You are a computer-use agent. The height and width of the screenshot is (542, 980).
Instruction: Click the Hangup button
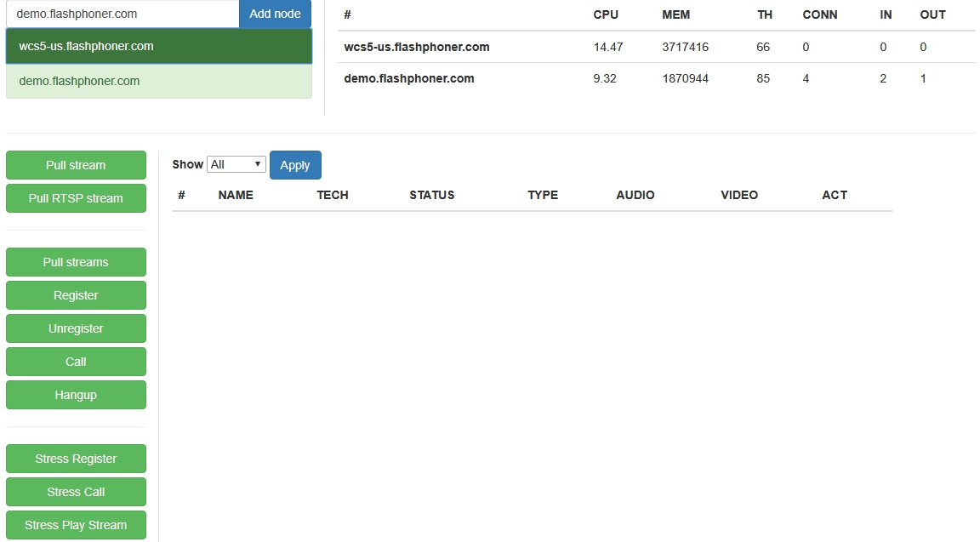click(x=76, y=395)
